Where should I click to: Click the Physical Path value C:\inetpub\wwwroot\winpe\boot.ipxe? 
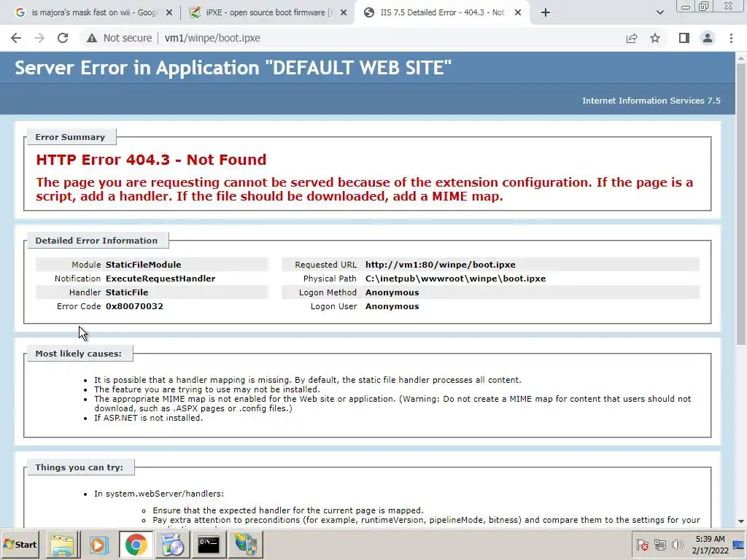[x=455, y=279]
